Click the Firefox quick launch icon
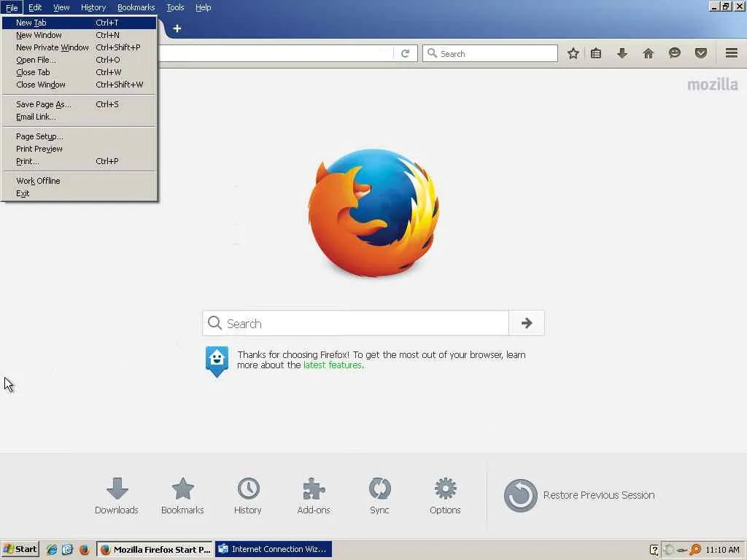747x560 pixels. 85,550
